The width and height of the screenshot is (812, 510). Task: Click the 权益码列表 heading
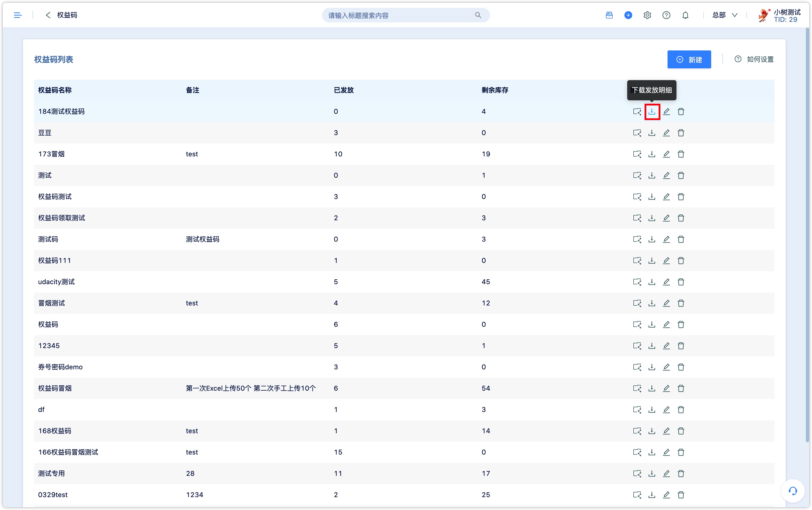(53, 59)
